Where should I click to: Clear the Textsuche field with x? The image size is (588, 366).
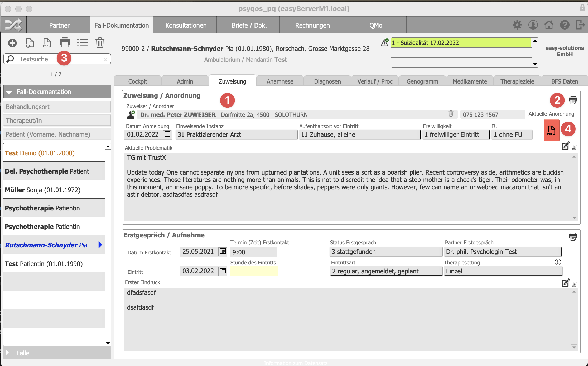105,59
